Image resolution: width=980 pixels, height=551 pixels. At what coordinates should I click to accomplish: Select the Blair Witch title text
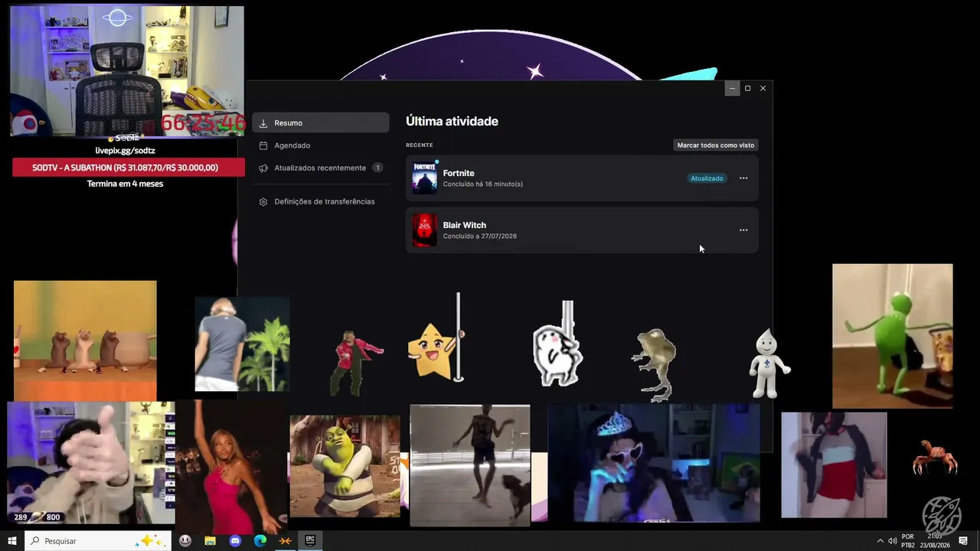465,225
